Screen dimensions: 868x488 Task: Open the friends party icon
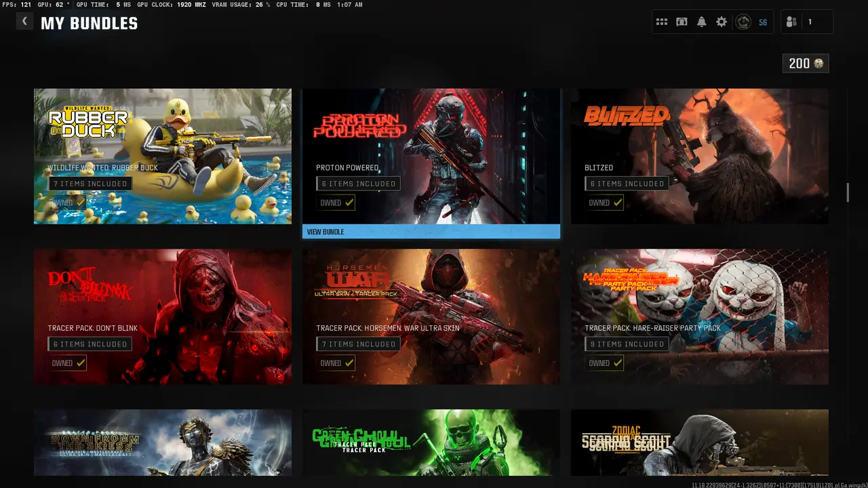click(x=791, y=22)
